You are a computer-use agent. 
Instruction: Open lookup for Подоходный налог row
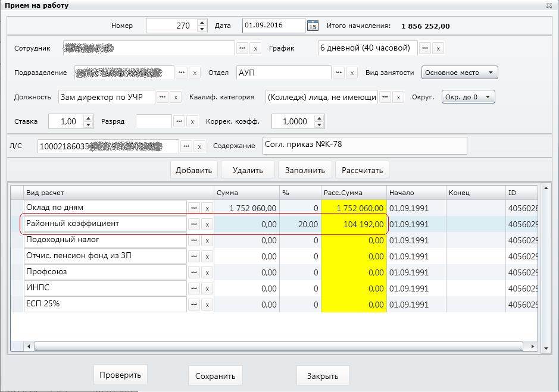194,240
